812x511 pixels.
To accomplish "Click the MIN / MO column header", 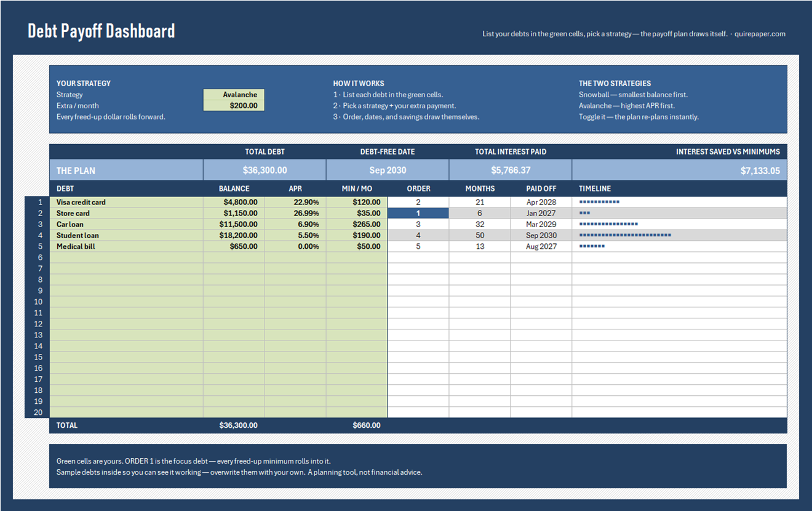I will coord(357,188).
